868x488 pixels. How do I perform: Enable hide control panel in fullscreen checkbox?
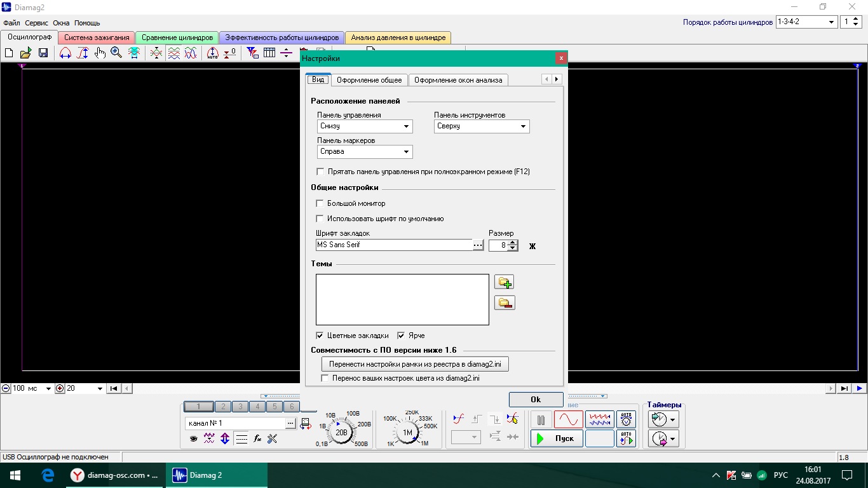[x=320, y=172]
